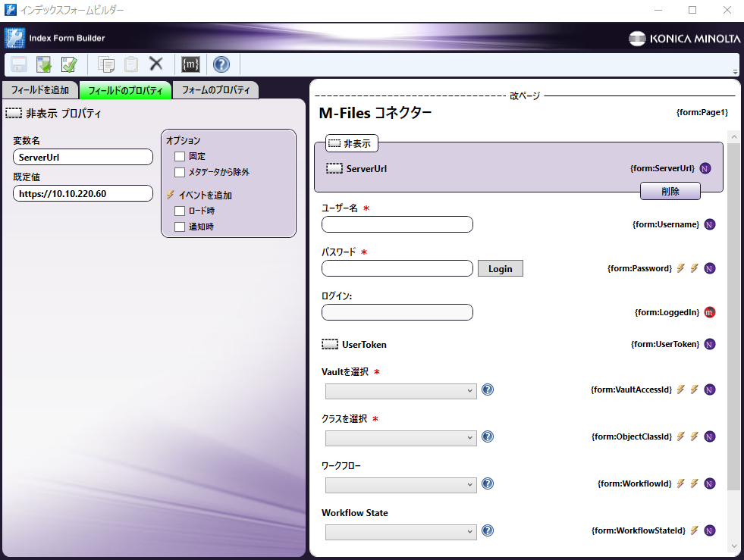Screen dimensions: 744x560
Task: Click the lightning event icon beside {form:WorkflowStateId}
Action: pos(695,530)
